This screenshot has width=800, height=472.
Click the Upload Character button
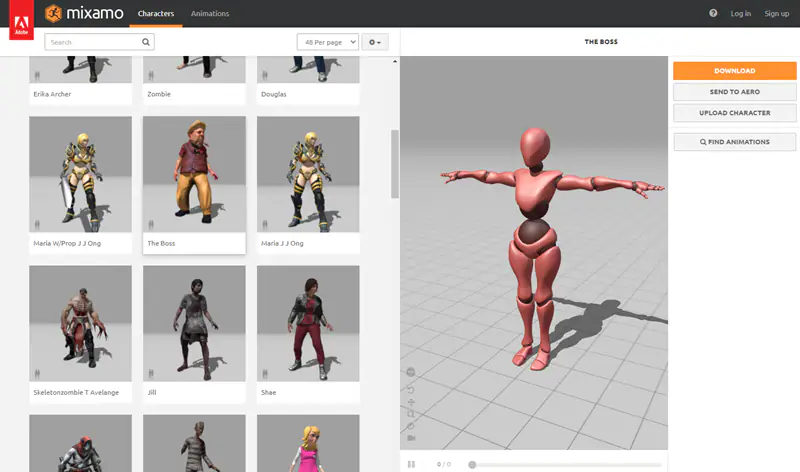pos(735,113)
